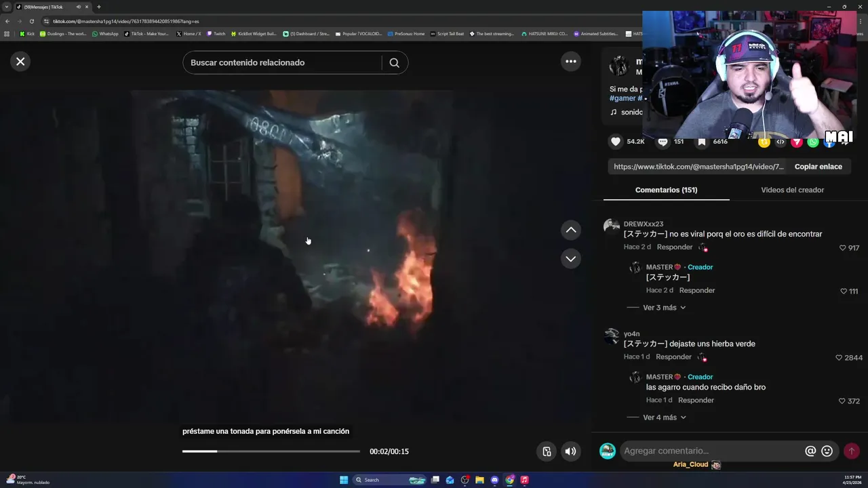Like the video with heart icon
The width and height of the screenshot is (868, 488).
(616, 142)
